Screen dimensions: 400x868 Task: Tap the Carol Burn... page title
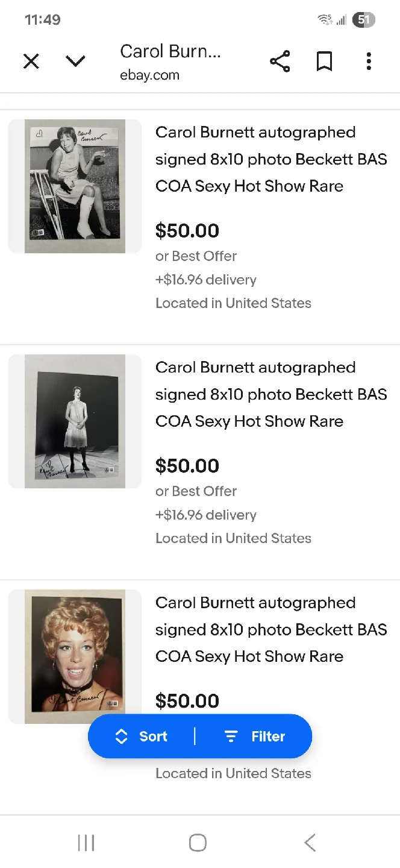[170, 51]
